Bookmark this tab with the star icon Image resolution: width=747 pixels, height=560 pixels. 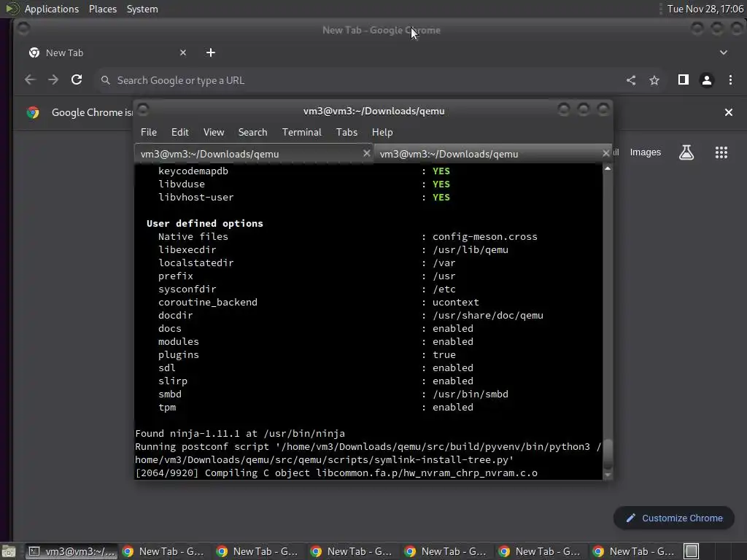pyautogui.click(x=654, y=80)
